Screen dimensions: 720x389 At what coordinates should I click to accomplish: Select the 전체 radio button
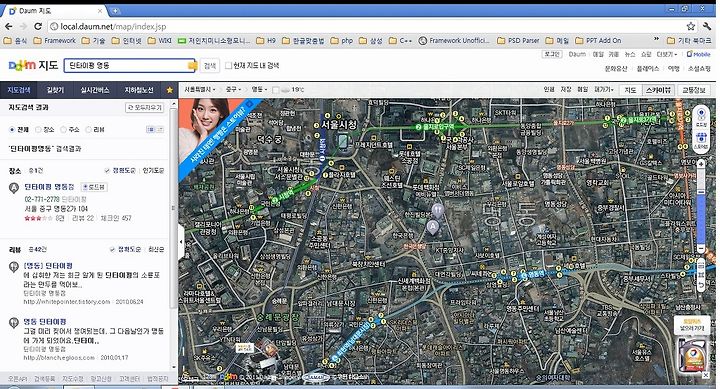pyautogui.click(x=12, y=130)
